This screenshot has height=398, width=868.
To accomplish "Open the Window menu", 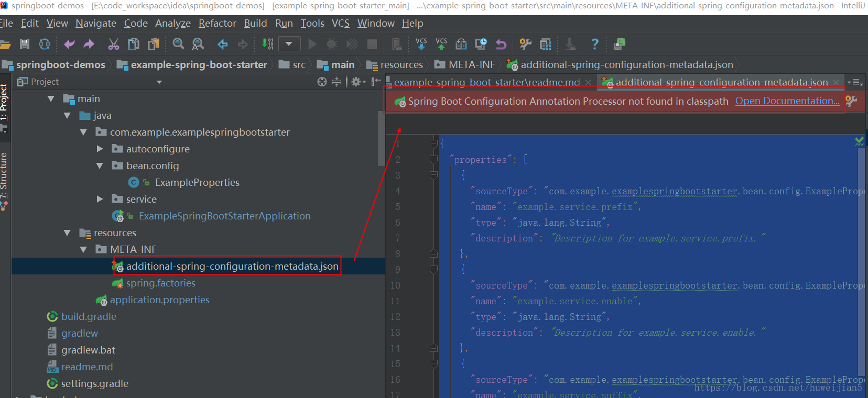I will tap(376, 24).
